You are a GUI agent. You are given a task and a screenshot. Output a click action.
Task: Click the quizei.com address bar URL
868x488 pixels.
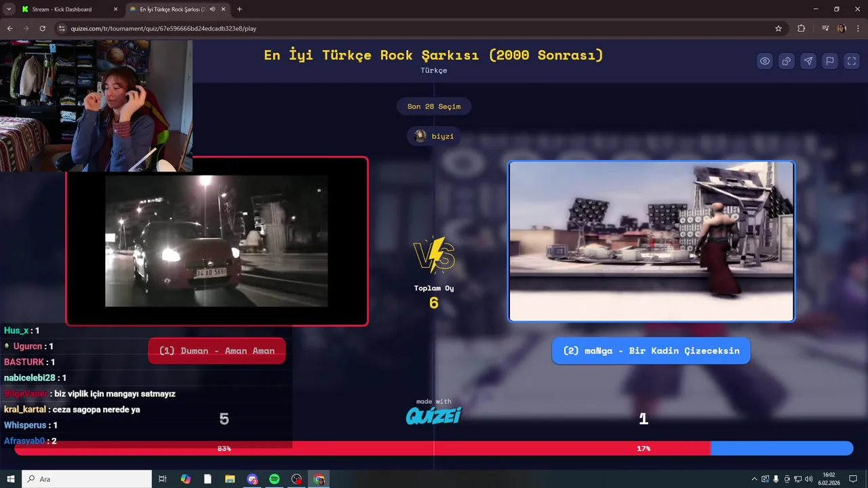click(163, 28)
